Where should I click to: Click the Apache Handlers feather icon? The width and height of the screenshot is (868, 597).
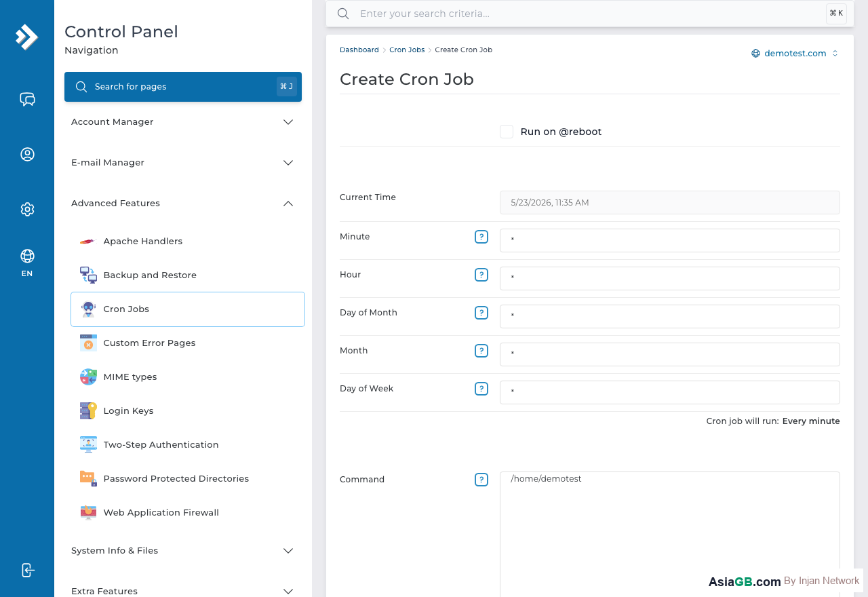coord(88,242)
